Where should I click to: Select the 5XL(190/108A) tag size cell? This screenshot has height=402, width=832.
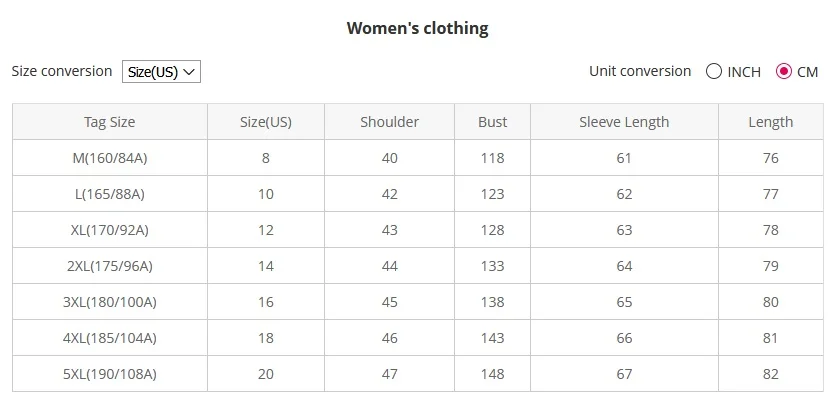tap(110, 374)
